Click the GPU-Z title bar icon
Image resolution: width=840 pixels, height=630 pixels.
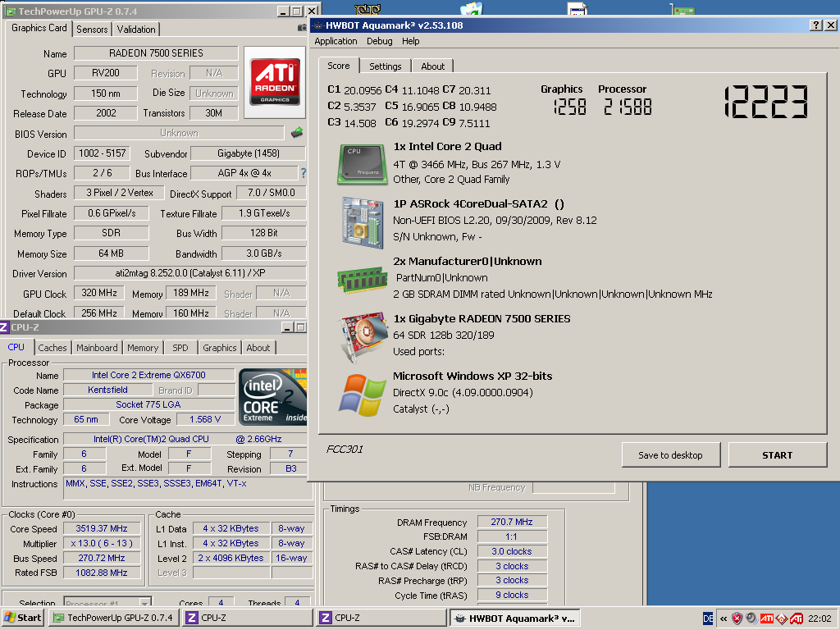[x=11, y=11]
